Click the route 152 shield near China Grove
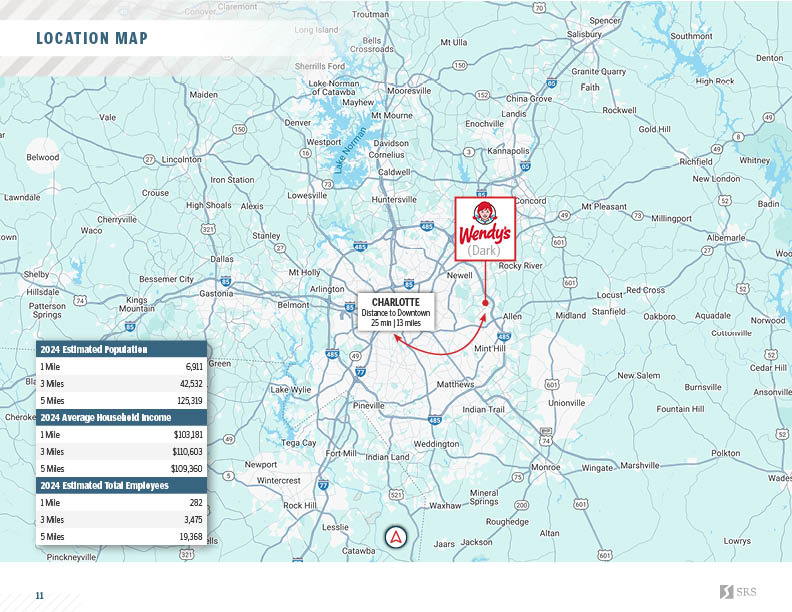The height and width of the screenshot is (612, 792). click(483, 95)
